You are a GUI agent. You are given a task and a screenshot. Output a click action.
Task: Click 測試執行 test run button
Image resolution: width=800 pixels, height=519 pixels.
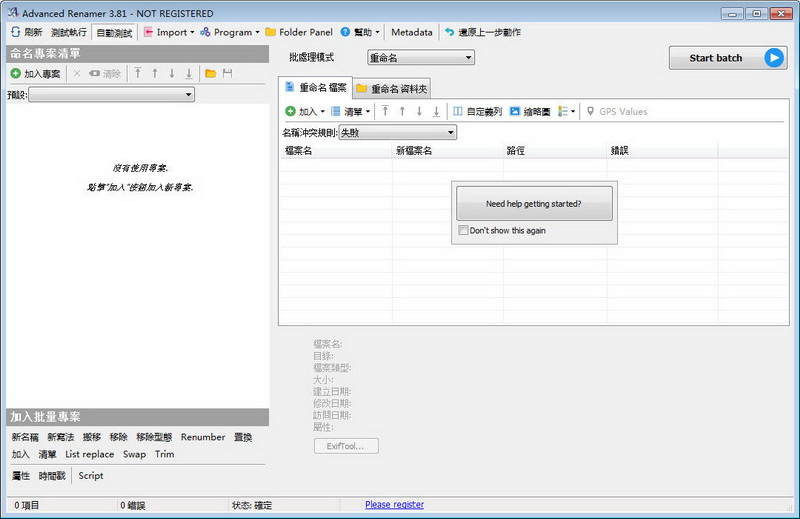tap(69, 33)
